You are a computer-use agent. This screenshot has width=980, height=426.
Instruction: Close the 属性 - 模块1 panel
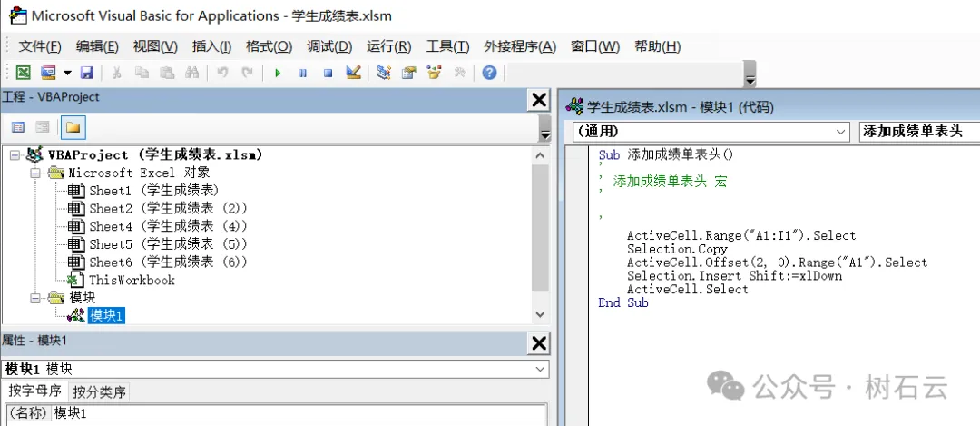[x=539, y=342]
